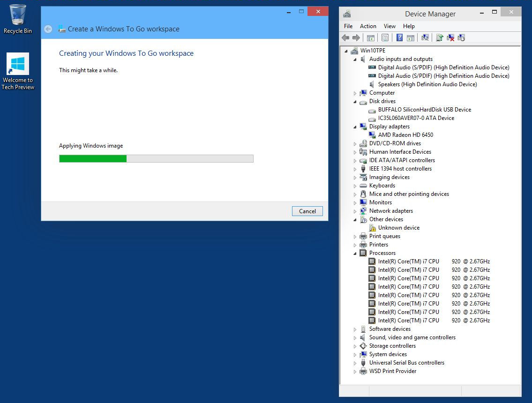Select the Print queues category
The height and width of the screenshot is (403, 532).
(x=385, y=236)
